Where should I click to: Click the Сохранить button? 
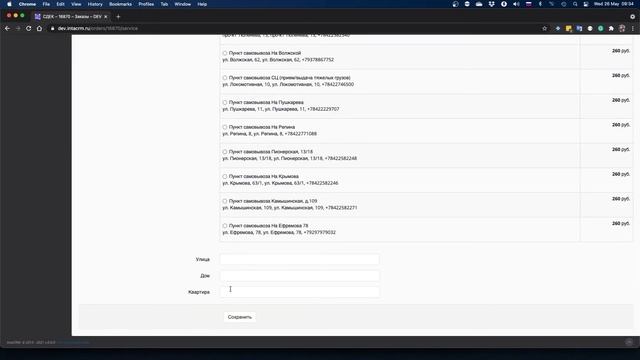click(240, 317)
